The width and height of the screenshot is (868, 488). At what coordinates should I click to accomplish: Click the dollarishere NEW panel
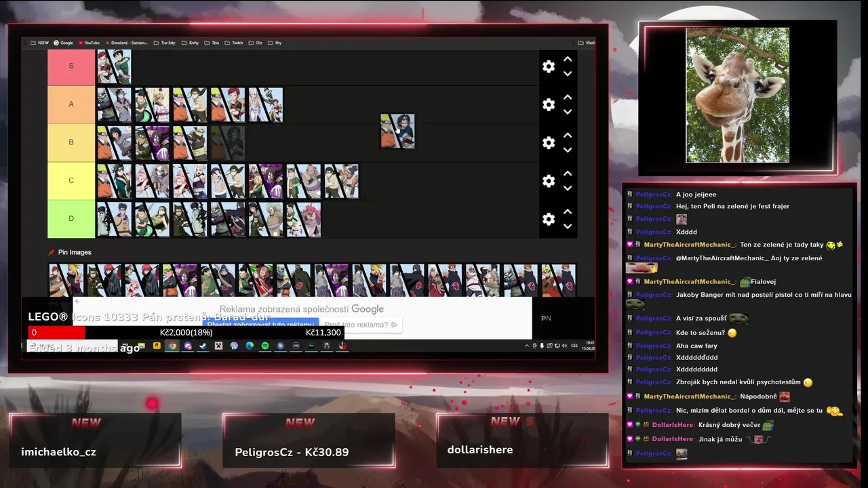[523, 440]
